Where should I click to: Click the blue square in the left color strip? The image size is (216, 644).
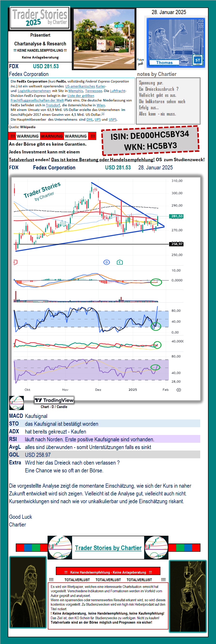pos(28,547)
